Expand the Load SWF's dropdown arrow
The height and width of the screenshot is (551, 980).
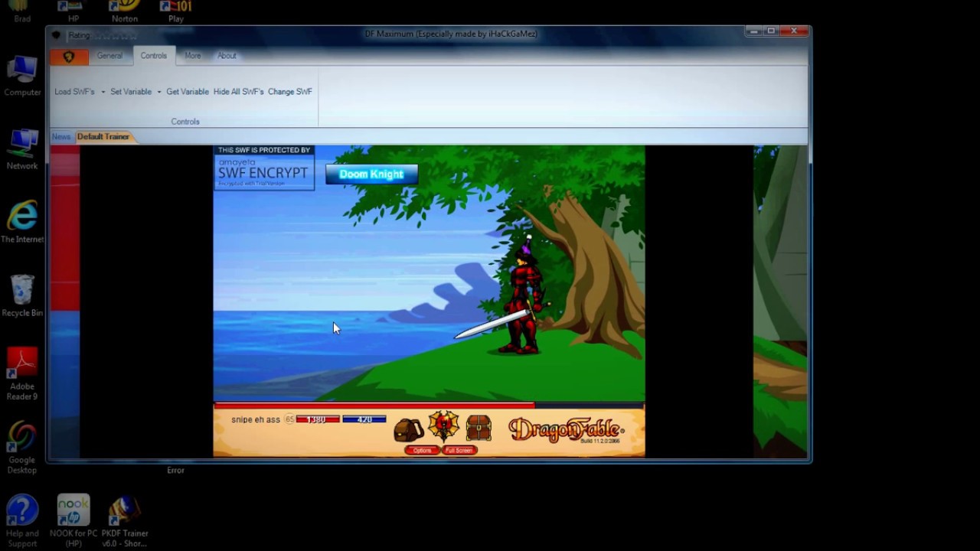[x=103, y=92]
